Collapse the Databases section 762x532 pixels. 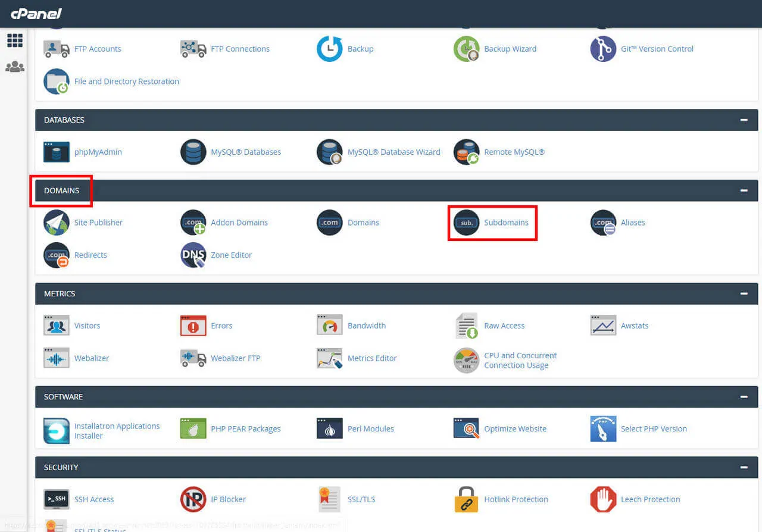pyautogui.click(x=744, y=120)
